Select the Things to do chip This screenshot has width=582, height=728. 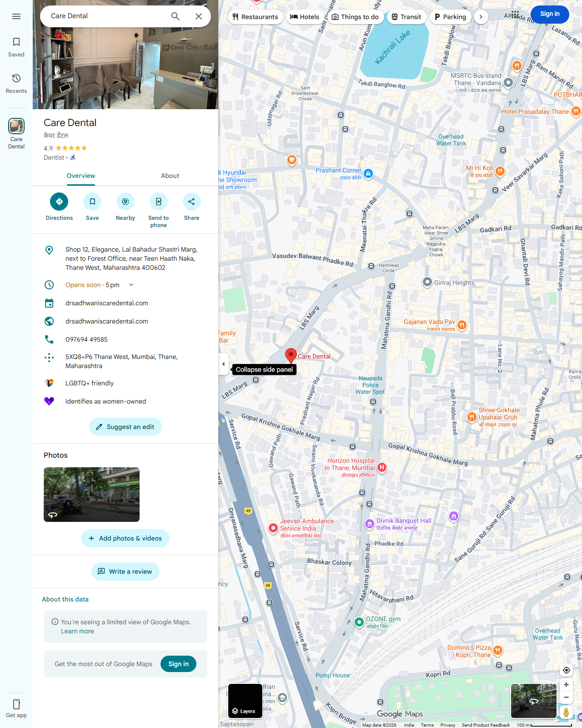click(x=355, y=17)
